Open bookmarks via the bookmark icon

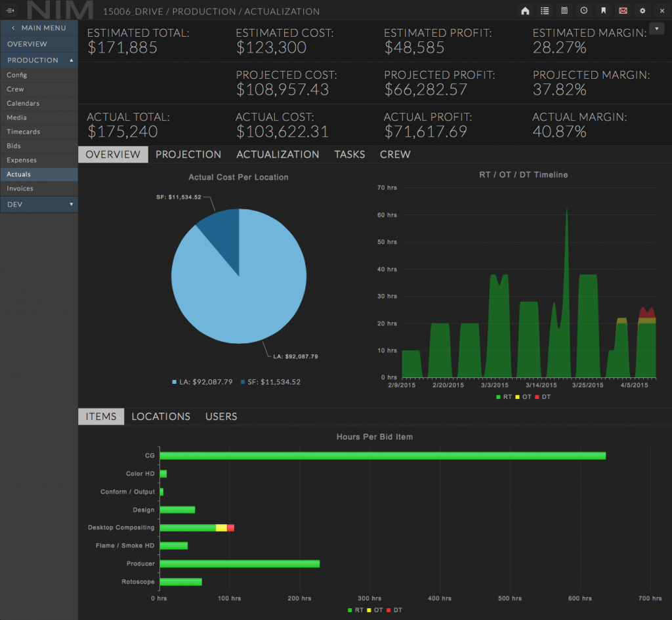click(603, 10)
